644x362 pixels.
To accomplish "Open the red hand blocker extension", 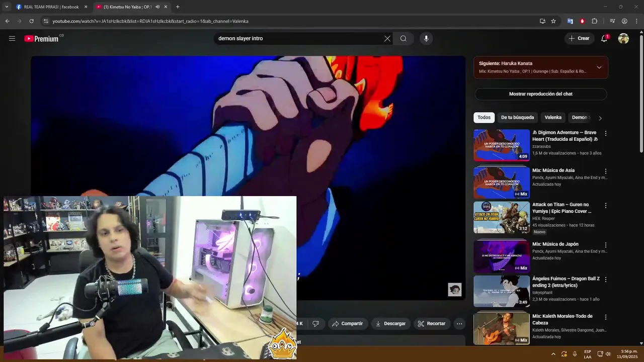I will coord(582,21).
